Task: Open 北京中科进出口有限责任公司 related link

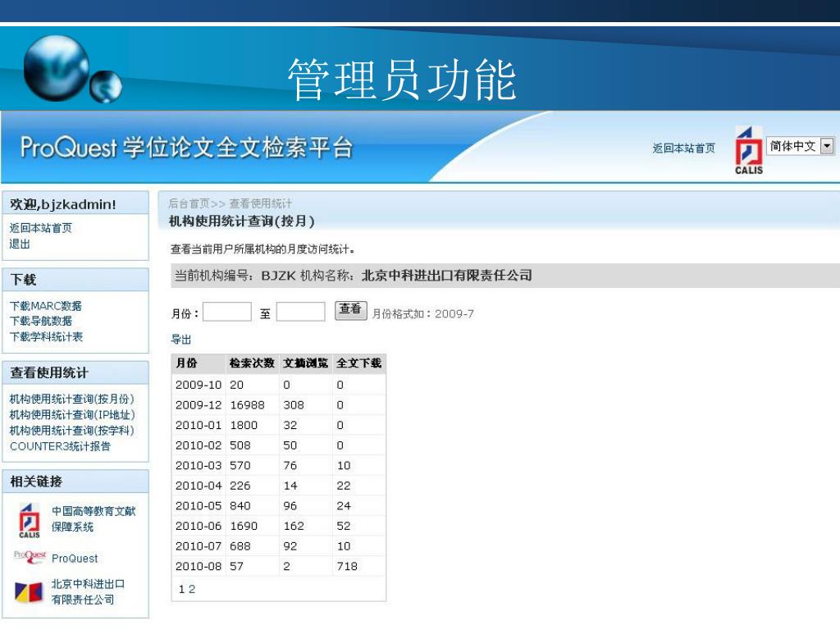Action: (88, 592)
